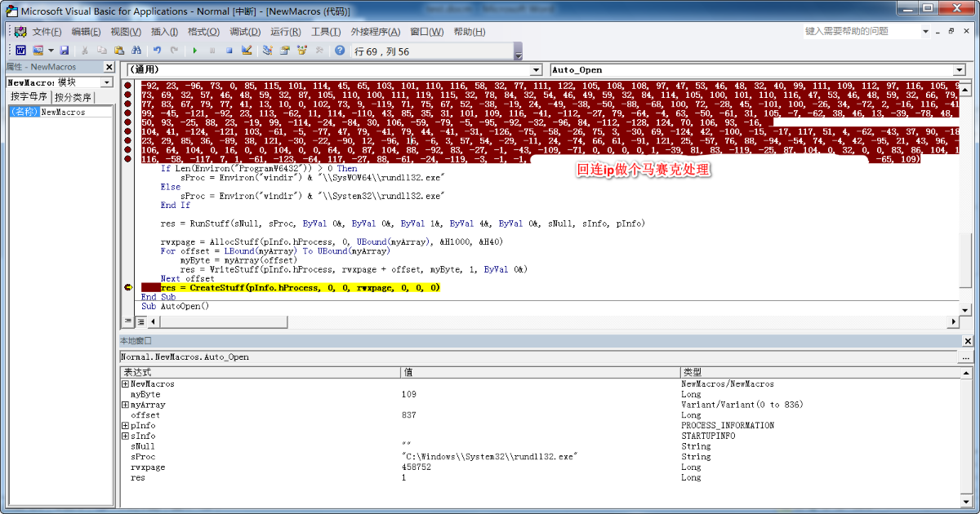Click the Cut scissors icon
The height and width of the screenshot is (514, 980).
click(83, 51)
